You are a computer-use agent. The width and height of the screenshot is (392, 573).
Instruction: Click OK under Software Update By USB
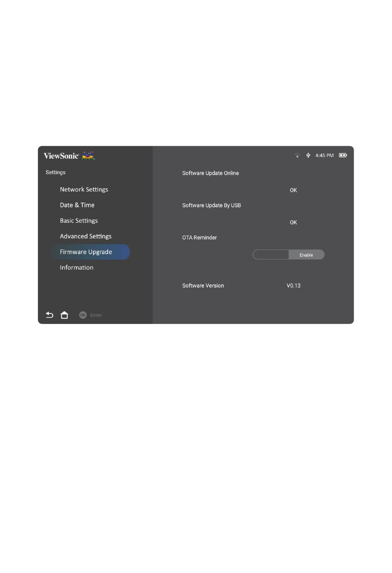tap(293, 222)
